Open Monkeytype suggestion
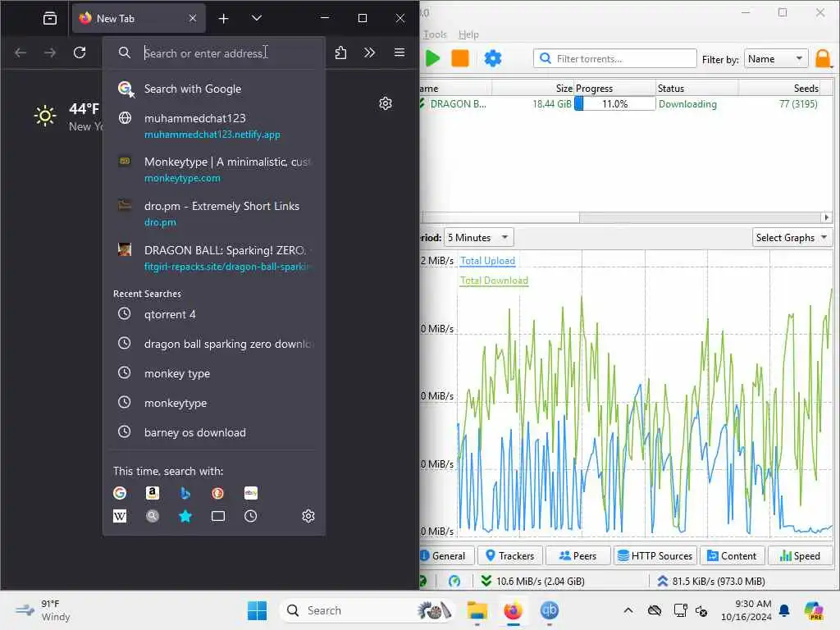 pos(214,169)
